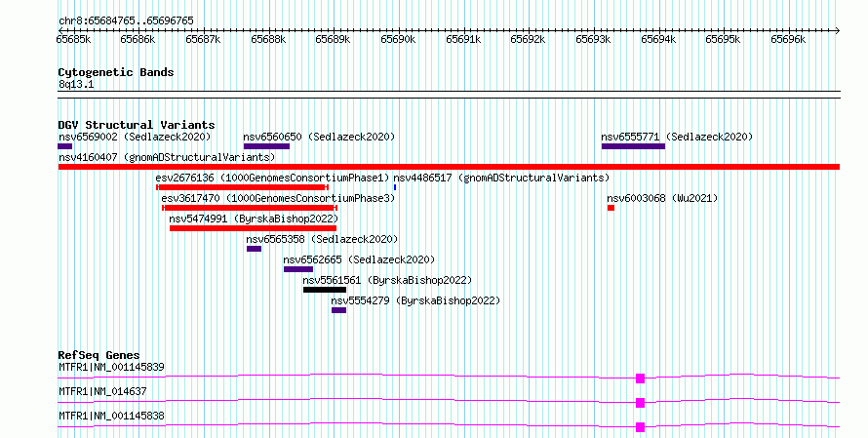This screenshot has width=868, height=438.
Task: Click the nsv5554279 purple variant bar
Action: click(338, 310)
